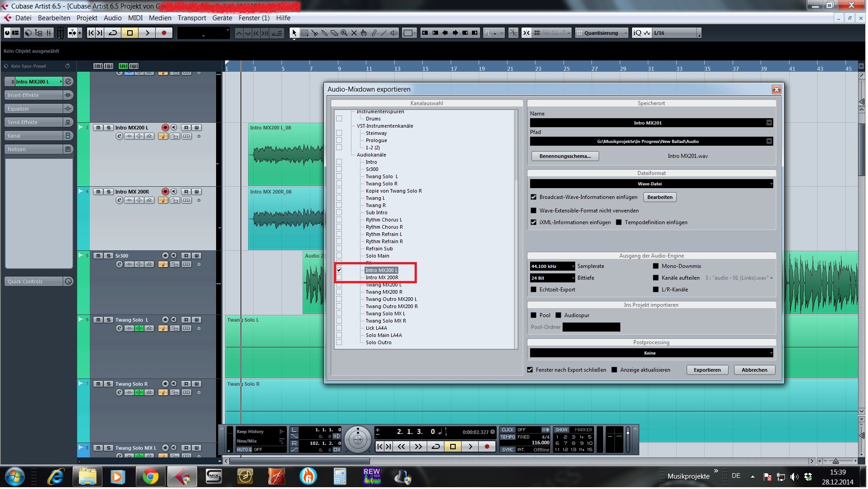Enable Mono-Downmix checkbox
This screenshot has height=489, width=868.
[x=657, y=267]
